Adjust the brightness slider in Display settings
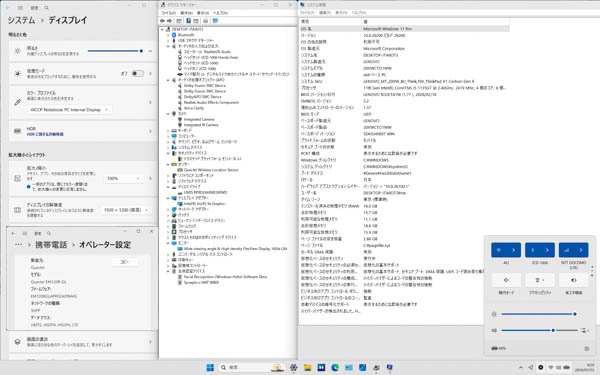The height and width of the screenshot is (375, 600). [x=116, y=51]
